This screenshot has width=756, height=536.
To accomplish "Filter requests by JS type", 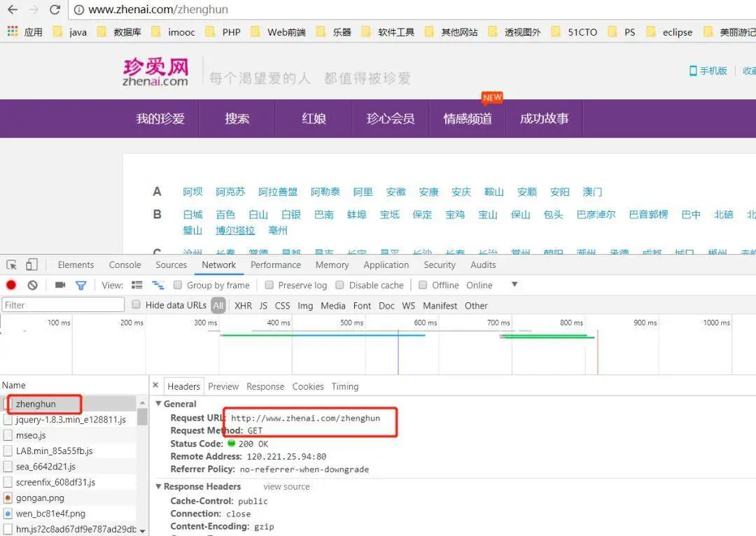I will [x=263, y=306].
